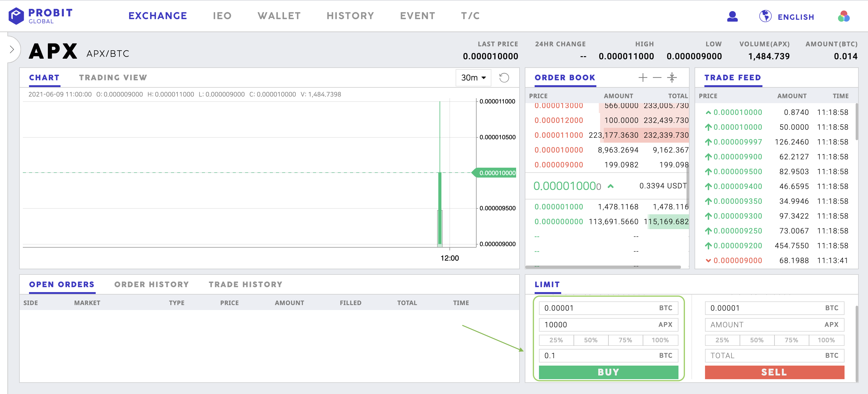Expand the market sidebar chevron
This screenshot has width=868, height=394.
click(x=12, y=49)
